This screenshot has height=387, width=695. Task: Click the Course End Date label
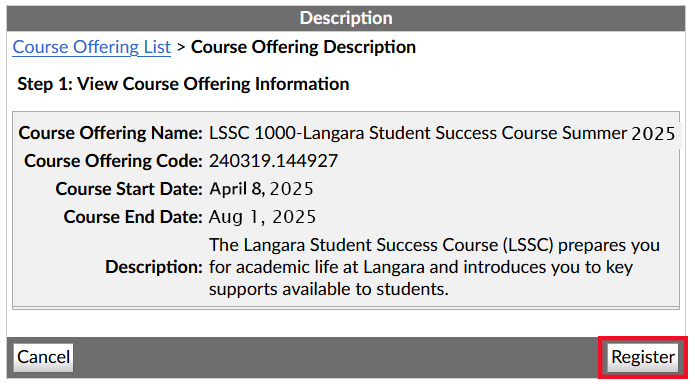tap(133, 217)
